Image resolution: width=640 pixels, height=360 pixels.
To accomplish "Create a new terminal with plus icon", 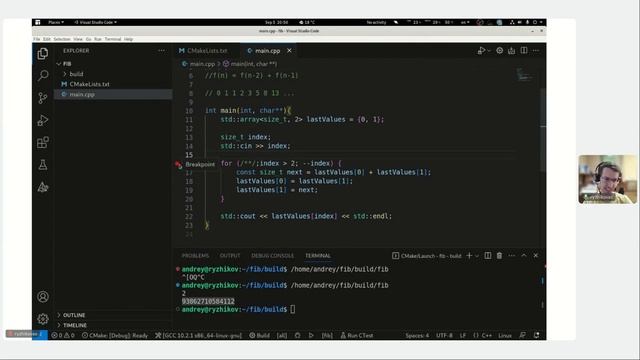I will (x=469, y=256).
